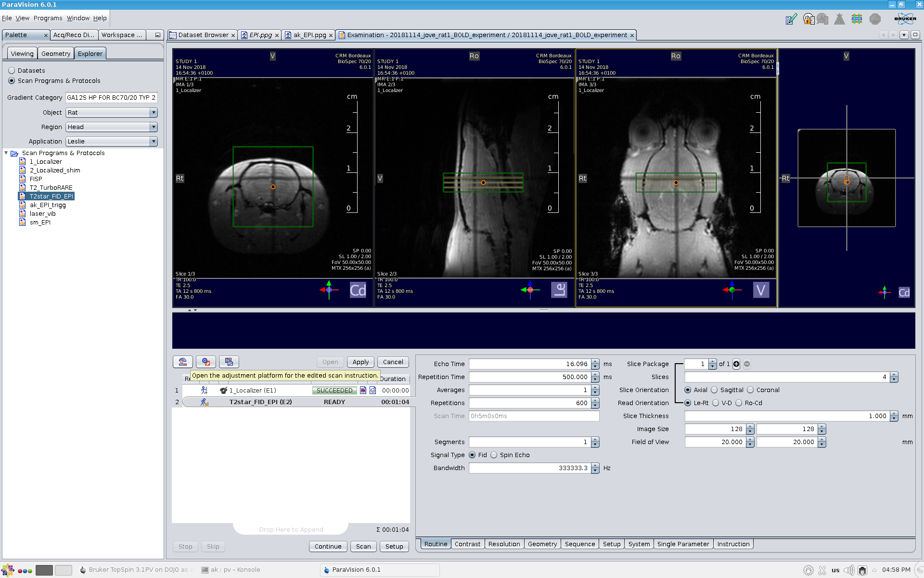Open the Object dropdown showing Rat
The height and width of the screenshot is (578, 924).
pos(154,113)
